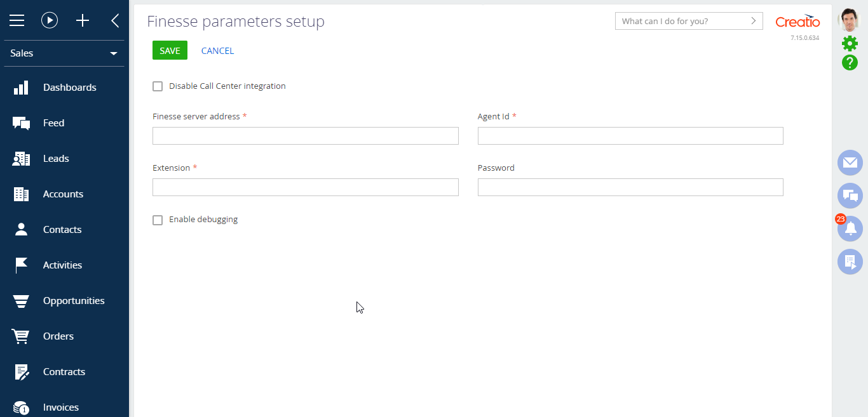The width and height of the screenshot is (868, 417).
Task: Open the email notifications icon
Action: tap(850, 162)
